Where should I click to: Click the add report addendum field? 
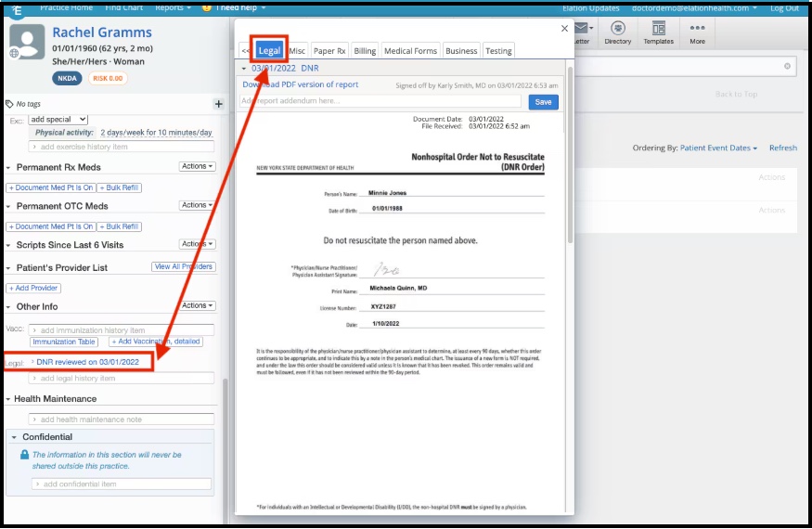[x=380, y=101]
